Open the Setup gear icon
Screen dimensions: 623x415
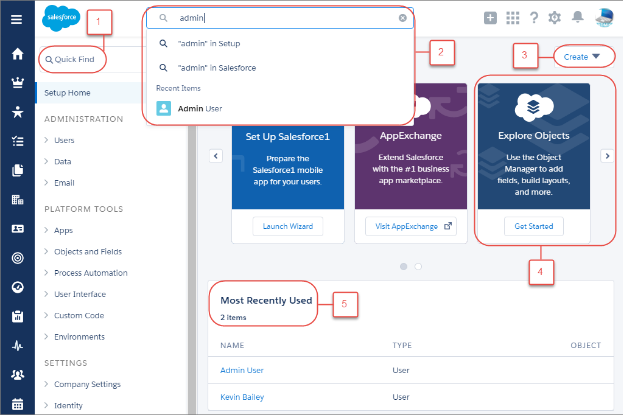coord(555,18)
